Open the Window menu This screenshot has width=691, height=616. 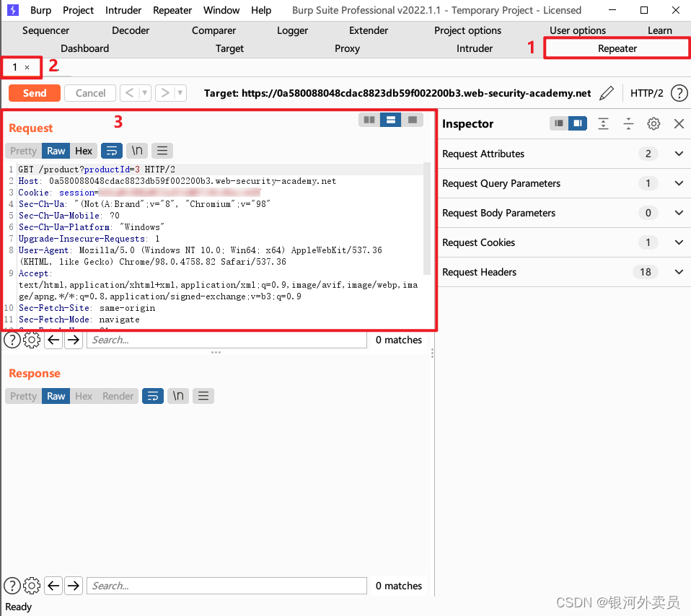(x=221, y=10)
